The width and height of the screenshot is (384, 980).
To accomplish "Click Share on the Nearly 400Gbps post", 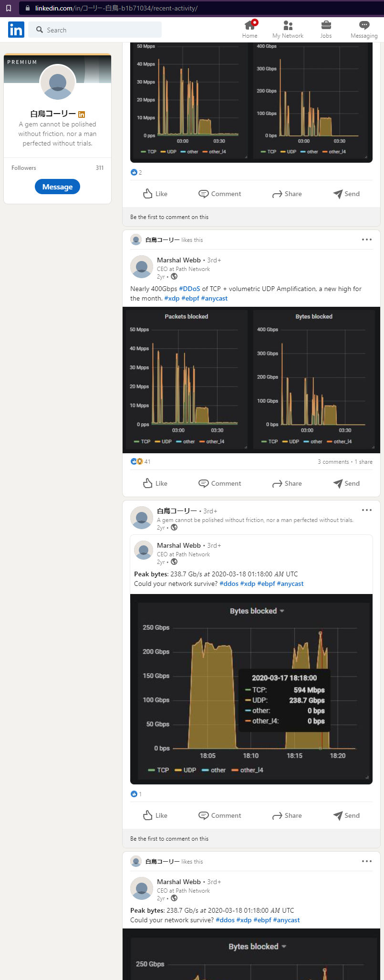I will (287, 483).
